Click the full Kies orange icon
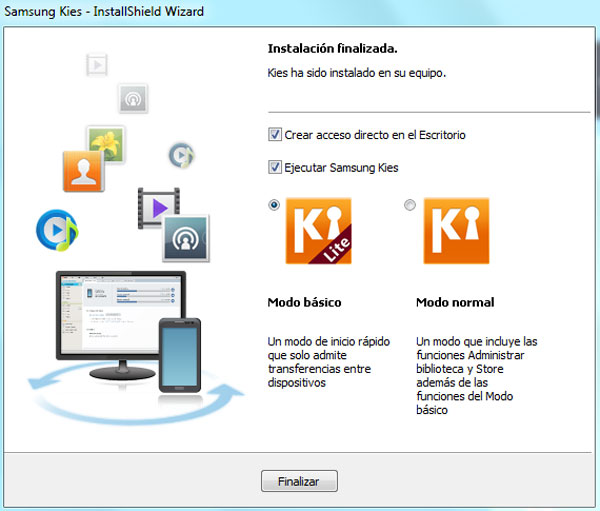The width and height of the screenshot is (600, 511). 455,231
